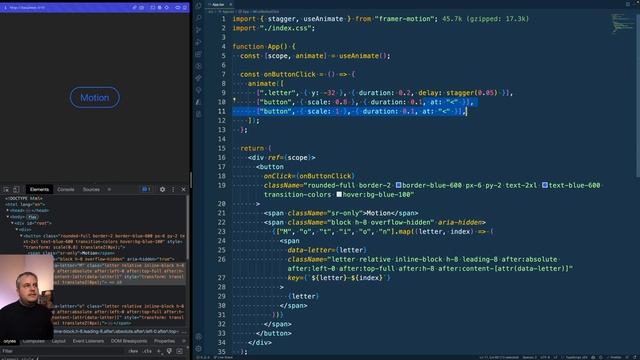Select the Styles sub-tab
This screenshot has height=360, width=640.
(9, 341)
